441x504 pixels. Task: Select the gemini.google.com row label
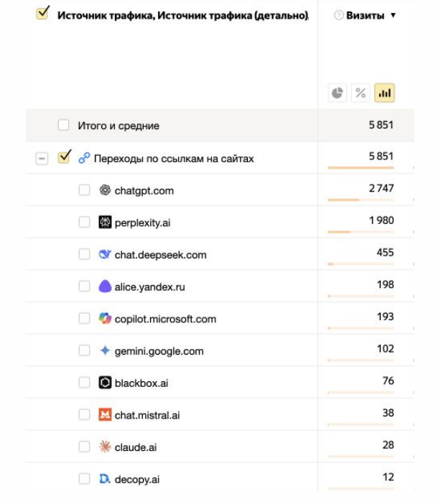tap(159, 351)
